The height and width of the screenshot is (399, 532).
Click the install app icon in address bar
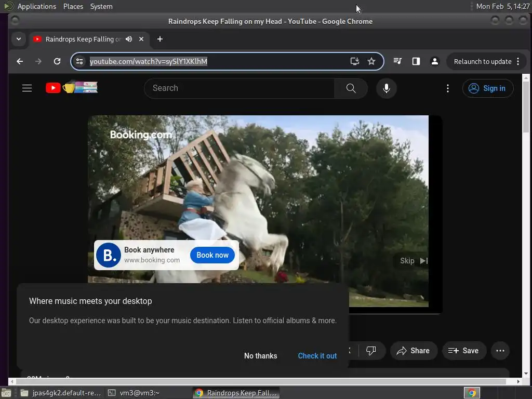pos(354,61)
